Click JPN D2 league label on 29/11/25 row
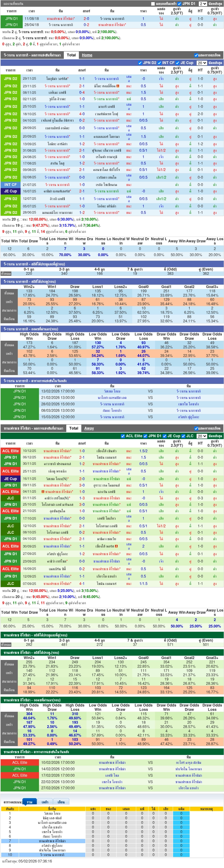Screen dimensions: 224x868 coord(10,79)
